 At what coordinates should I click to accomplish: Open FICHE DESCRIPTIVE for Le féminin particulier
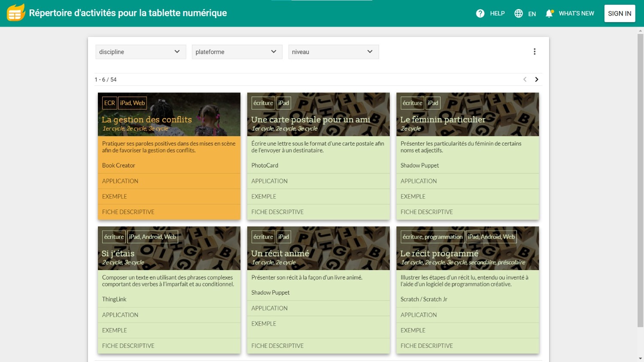coord(426,212)
